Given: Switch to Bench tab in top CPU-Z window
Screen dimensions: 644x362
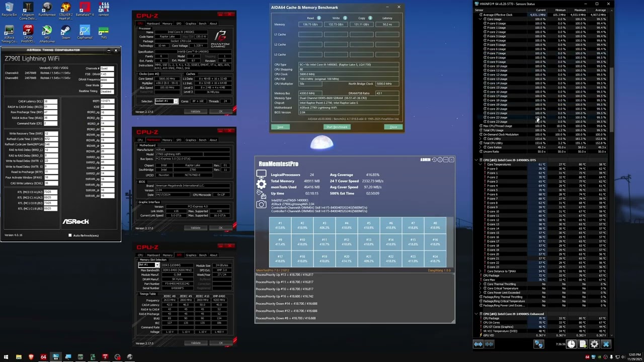Looking at the screenshot, I should (203, 24).
